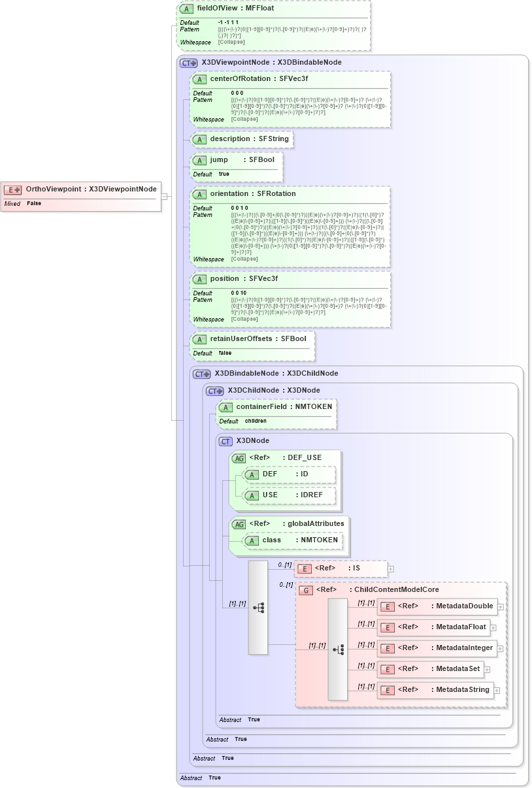Select the 'class : NMTOKEN' attribute label

coord(301,541)
